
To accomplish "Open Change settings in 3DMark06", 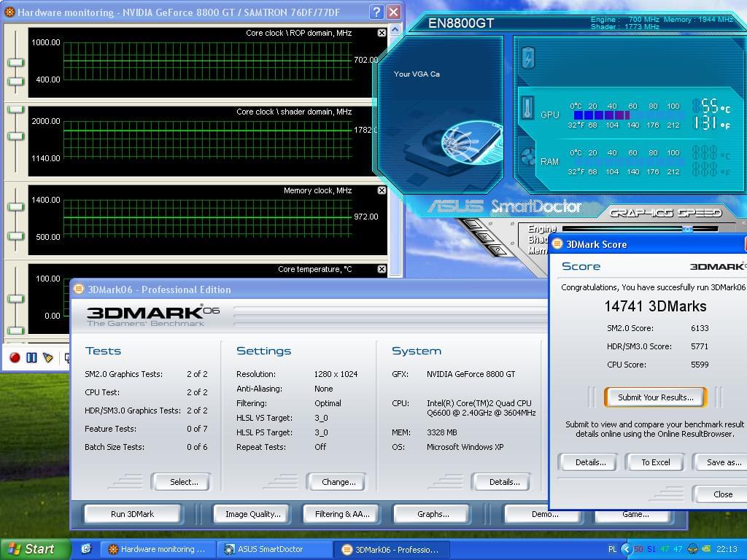I will pos(338,482).
